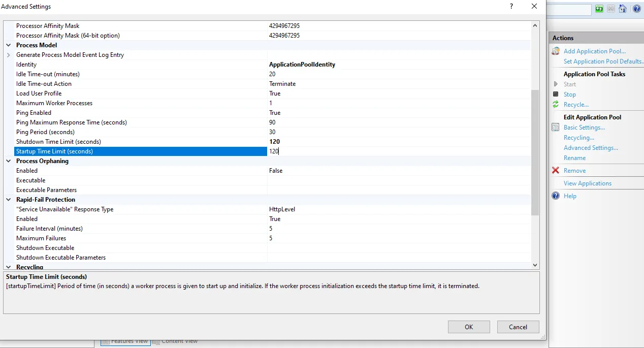This screenshot has width=644, height=348.
Task: Click the IIS Manager address bar field
Action: coord(569,9)
